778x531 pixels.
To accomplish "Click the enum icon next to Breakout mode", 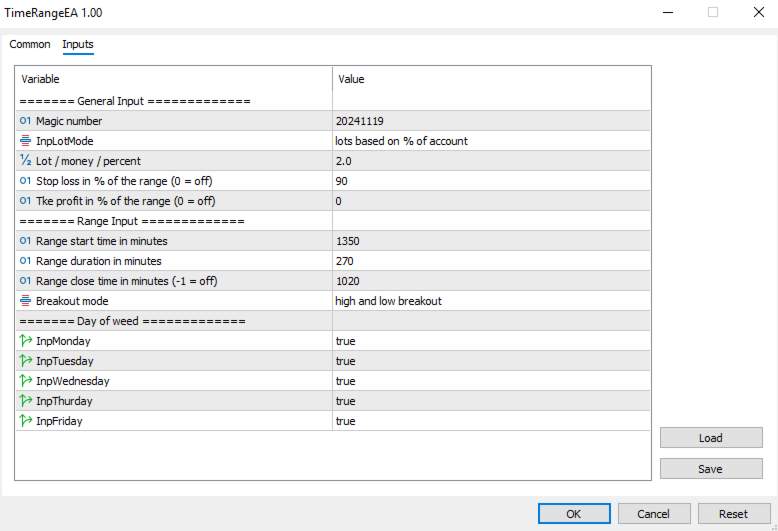I will pos(25,301).
